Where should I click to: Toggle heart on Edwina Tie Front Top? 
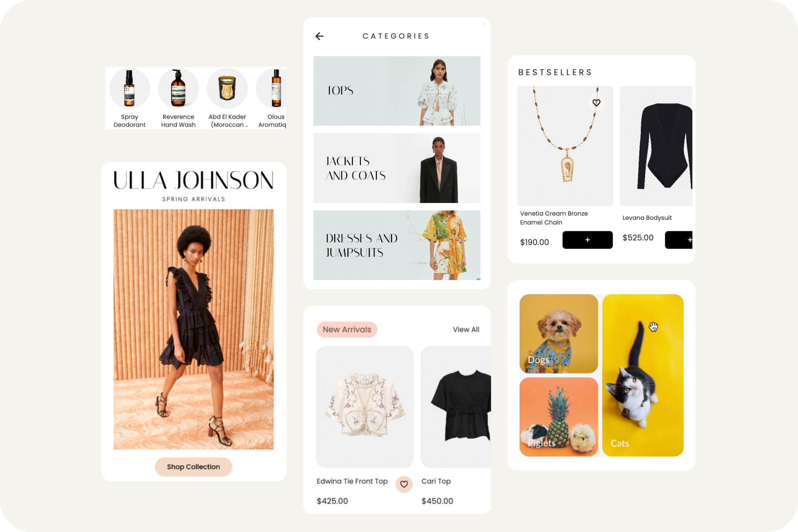404,484
